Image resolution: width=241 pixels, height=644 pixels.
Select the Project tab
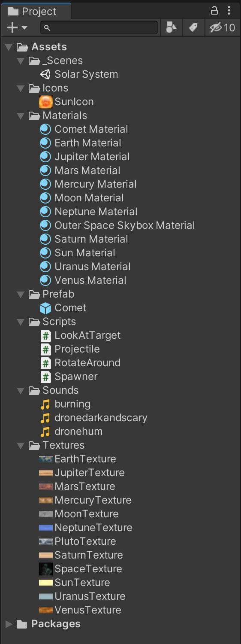click(x=35, y=11)
